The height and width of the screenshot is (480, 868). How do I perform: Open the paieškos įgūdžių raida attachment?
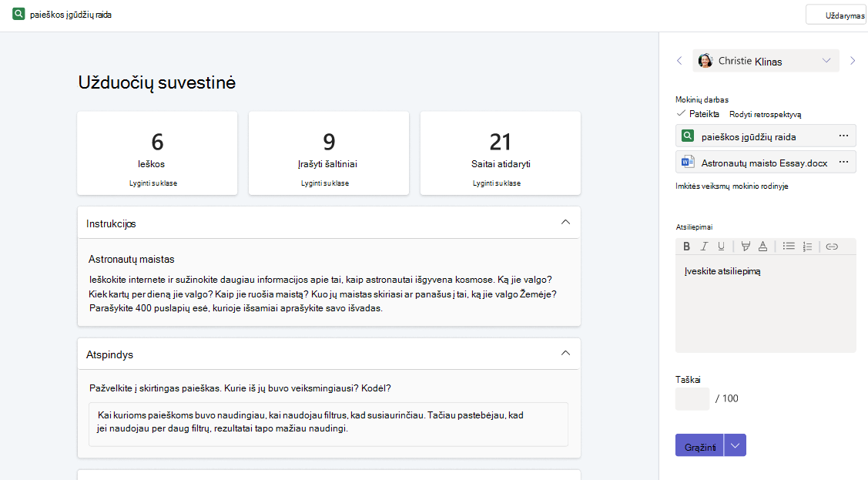766,136
